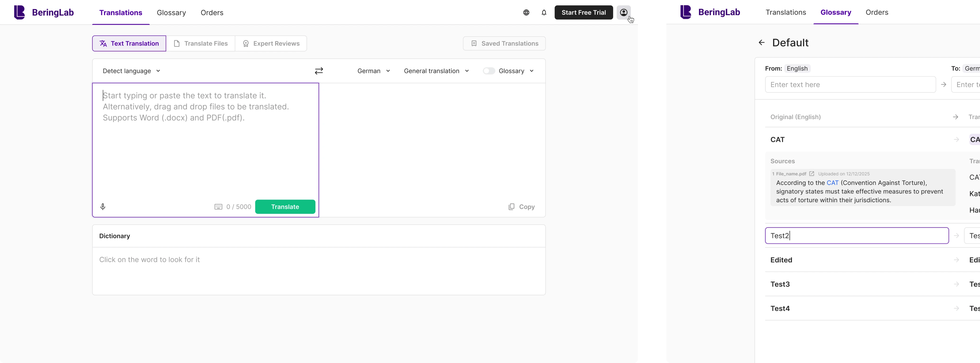
Task: Copy the translated text
Action: 522,207
